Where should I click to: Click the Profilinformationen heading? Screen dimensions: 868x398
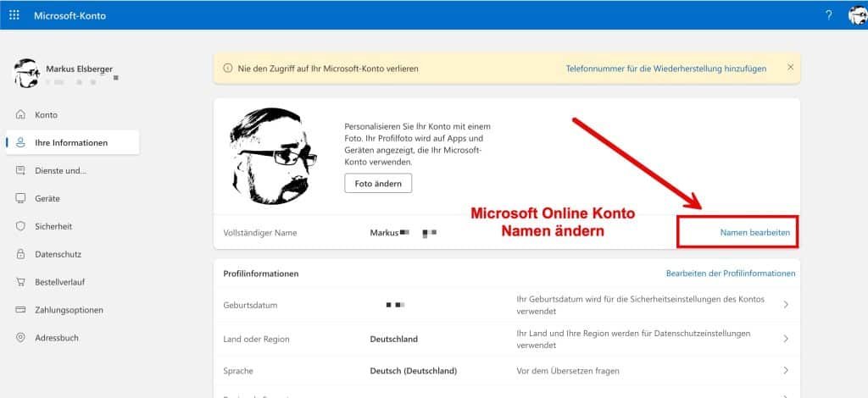pyautogui.click(x=261, y=274)
